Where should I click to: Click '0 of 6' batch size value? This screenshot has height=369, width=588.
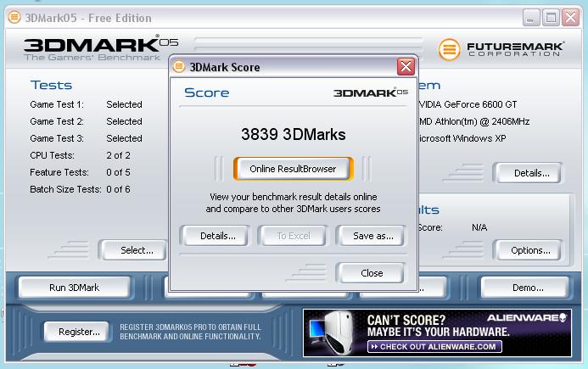pyautogui.click(x=118, y=189)
